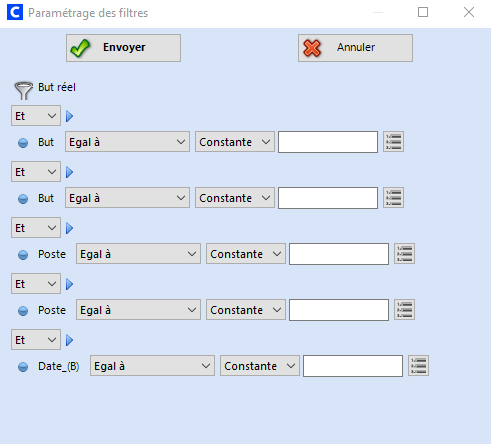Viewport: 491px width, 444px height.
Task: Open value list icon for Date_(B) row
Action: [418, 366]
